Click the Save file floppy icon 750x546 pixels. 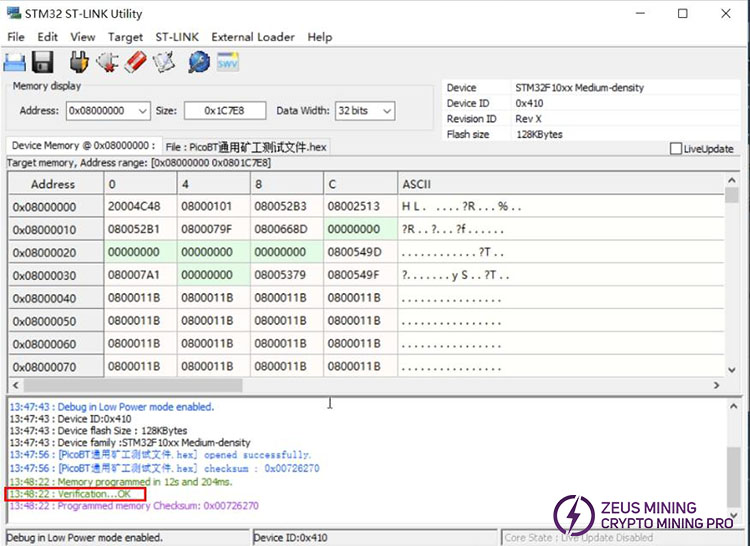43,63
